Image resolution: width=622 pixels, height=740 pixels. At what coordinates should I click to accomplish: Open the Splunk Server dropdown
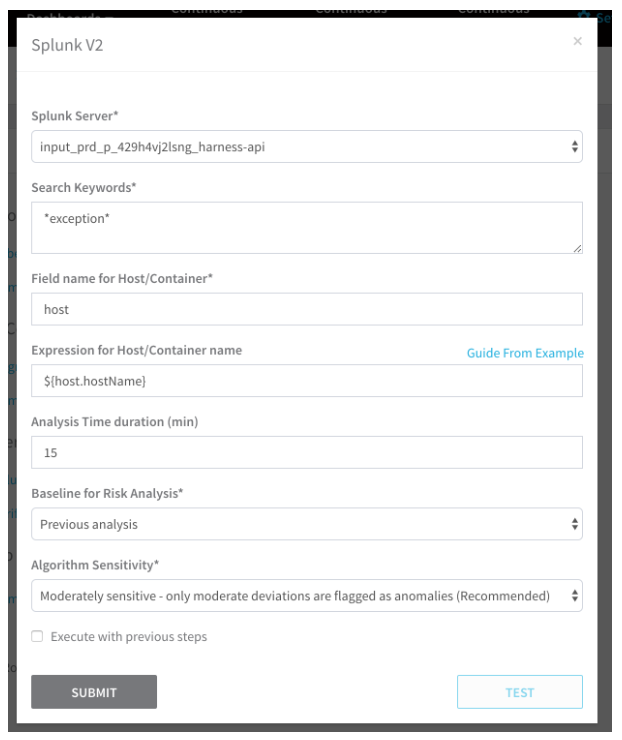[307, 147]
